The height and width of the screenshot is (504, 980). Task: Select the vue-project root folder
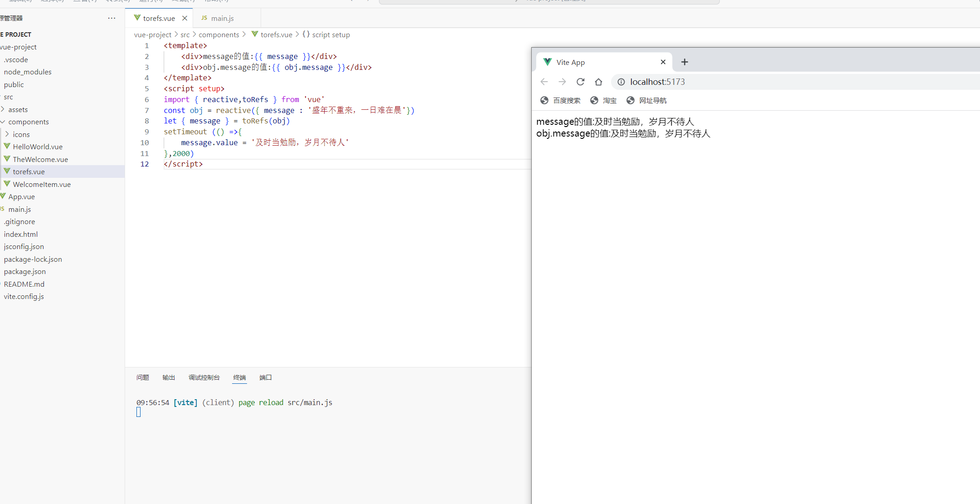[18, 47]
